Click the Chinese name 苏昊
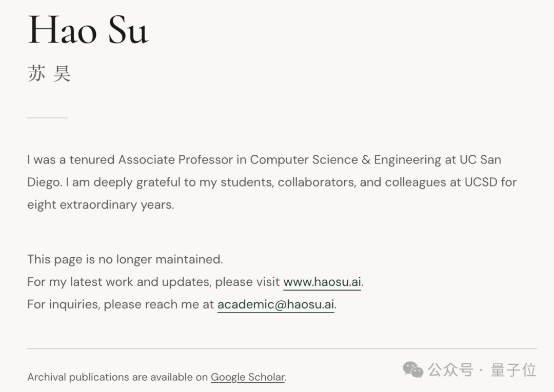The width and height of the screenshot is (554, 392). click(x=49, y=74)
